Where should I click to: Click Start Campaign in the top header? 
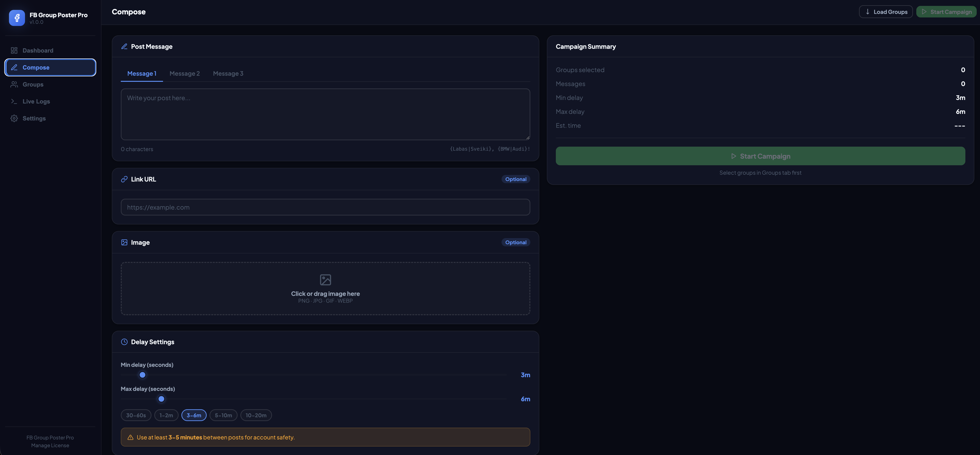946,12
